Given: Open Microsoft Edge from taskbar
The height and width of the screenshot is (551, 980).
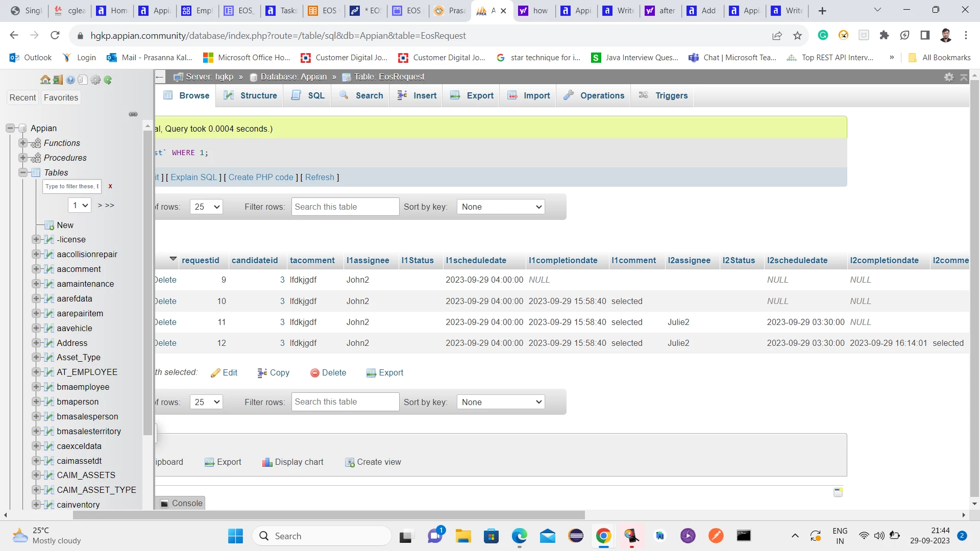Looking at the screenshot, I should coord(519,536).
